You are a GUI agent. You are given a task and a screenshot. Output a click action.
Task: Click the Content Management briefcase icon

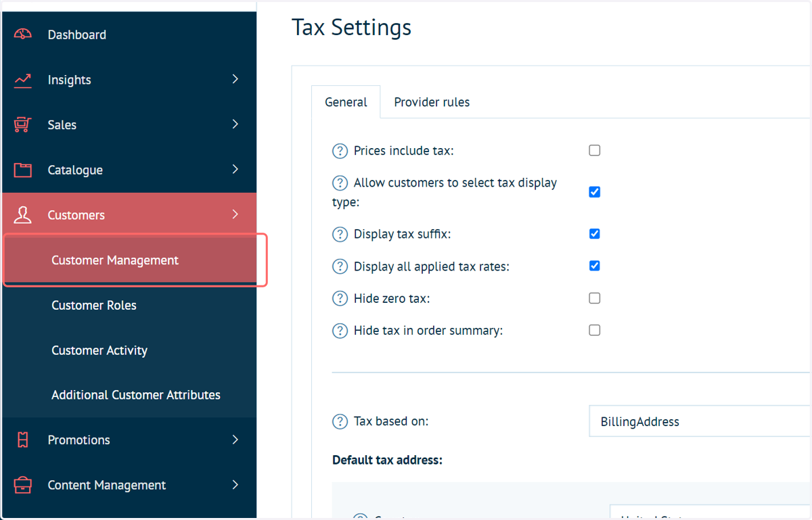[23, 485]
